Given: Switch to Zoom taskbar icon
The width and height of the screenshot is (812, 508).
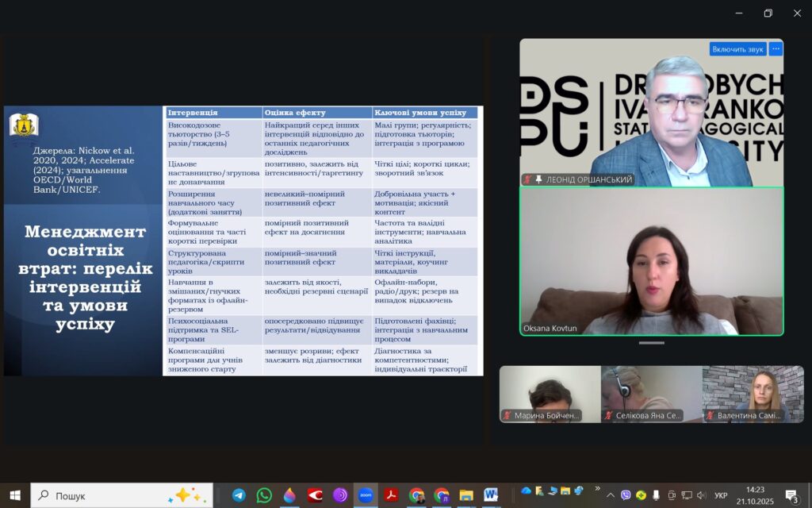Looking at the screenshot, I should point(366,495).
